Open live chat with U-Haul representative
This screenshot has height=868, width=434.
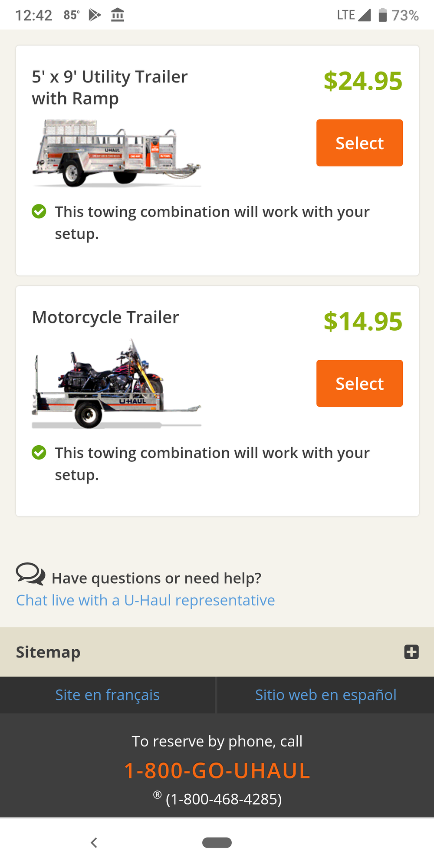145,600
